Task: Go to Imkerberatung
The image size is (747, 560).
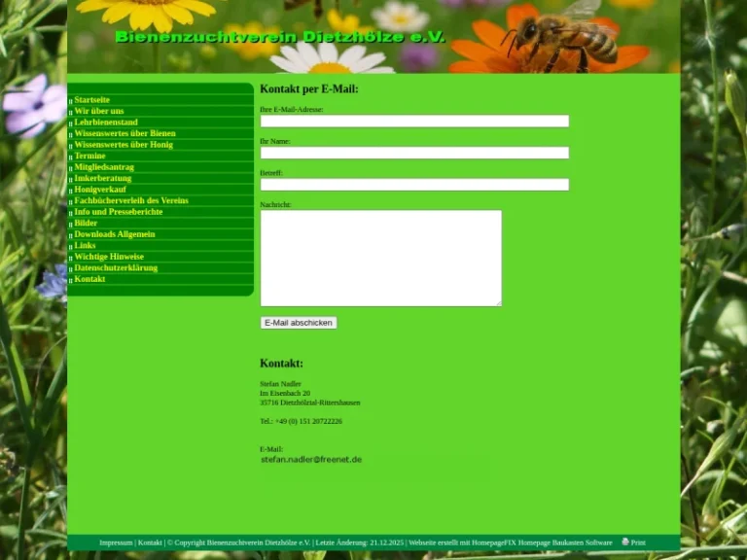Action: [103, 178]
